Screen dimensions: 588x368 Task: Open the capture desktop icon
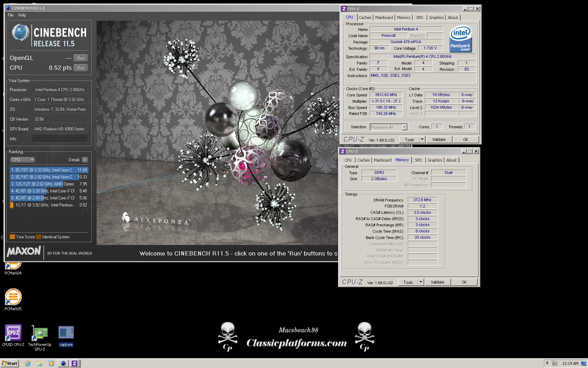point(66,336)
